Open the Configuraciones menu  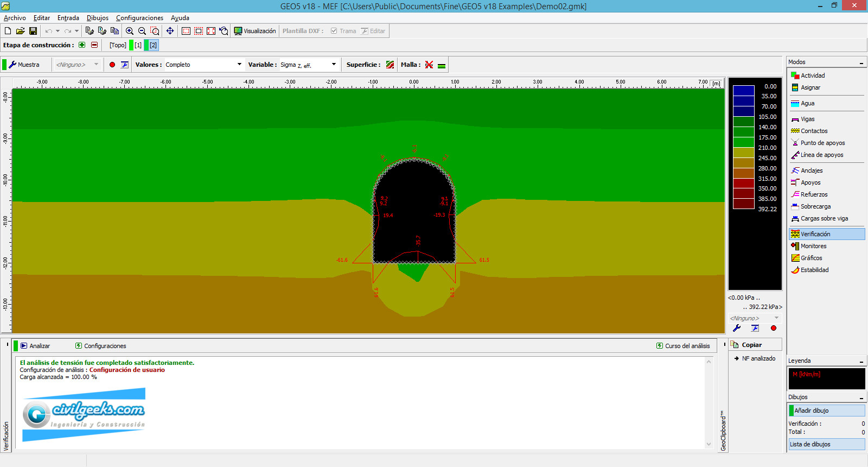(x=139, y=18)
